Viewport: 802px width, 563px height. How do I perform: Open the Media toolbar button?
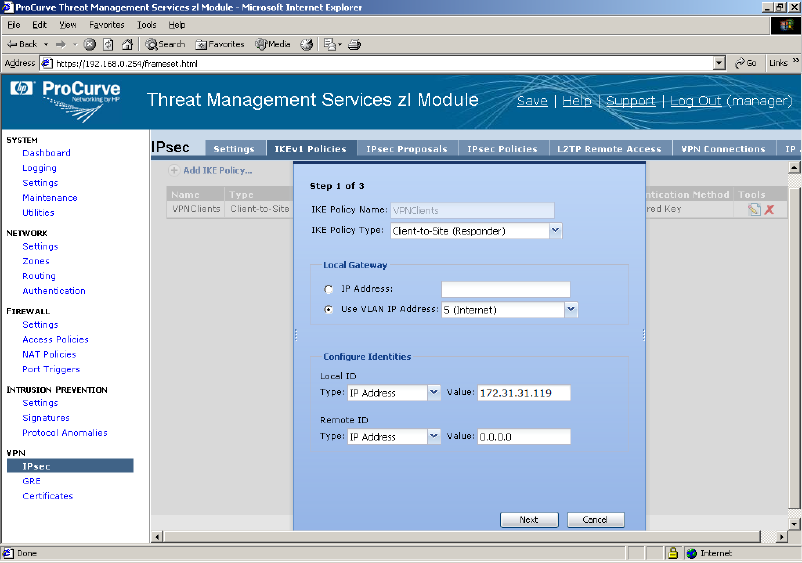(273, 44)
